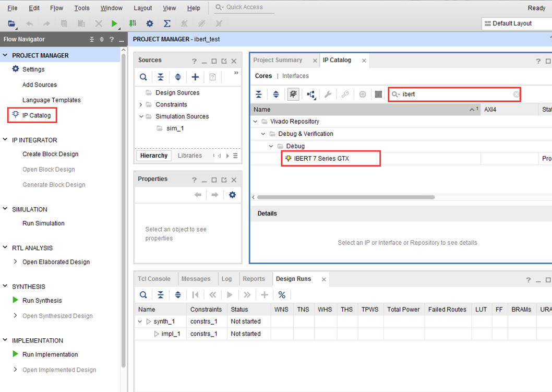Image resolution: width=552 pixels, height=392 pixels.
Task: Switch to the Tcl Console tab
Action: pyautogui.click(x=154, y=279)
